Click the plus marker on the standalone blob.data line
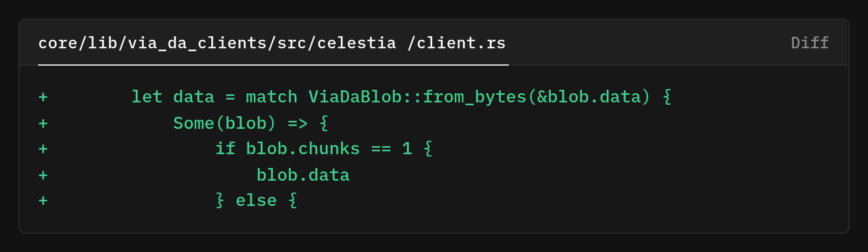Screen dimensions: 868x252 [x=43, y=175]
